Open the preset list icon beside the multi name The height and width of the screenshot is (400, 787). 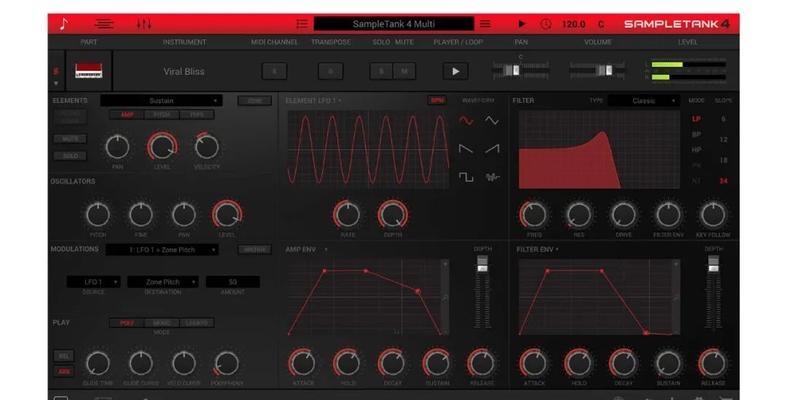click(x=302, y=24)
